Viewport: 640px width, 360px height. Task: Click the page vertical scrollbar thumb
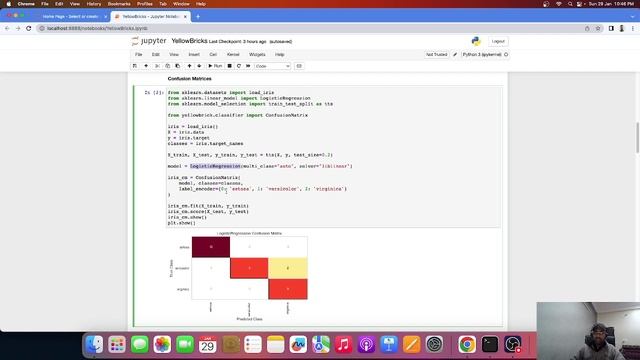[x=637, y=138]
